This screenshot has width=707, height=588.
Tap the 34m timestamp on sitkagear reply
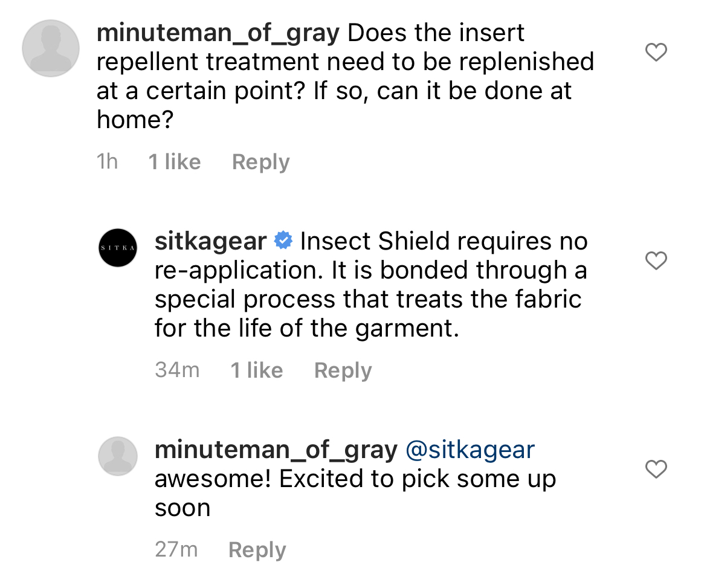177,370
